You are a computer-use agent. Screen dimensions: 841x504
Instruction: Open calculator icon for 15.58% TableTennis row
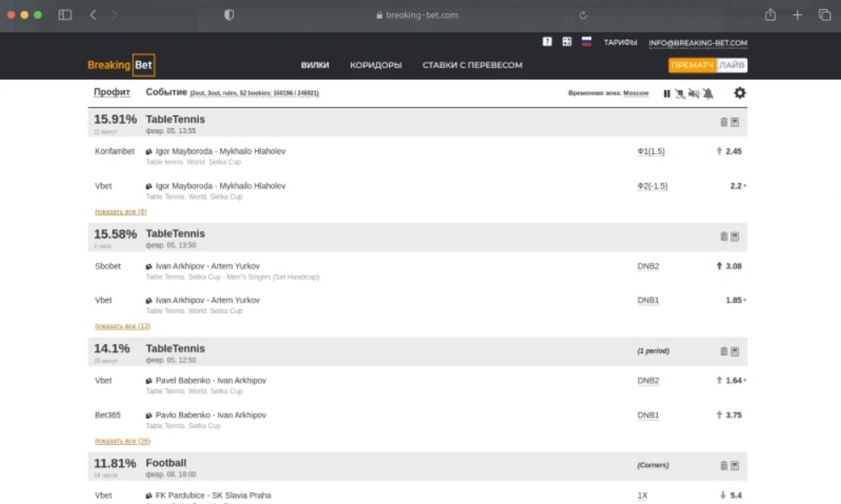click(x=735, y=237)
